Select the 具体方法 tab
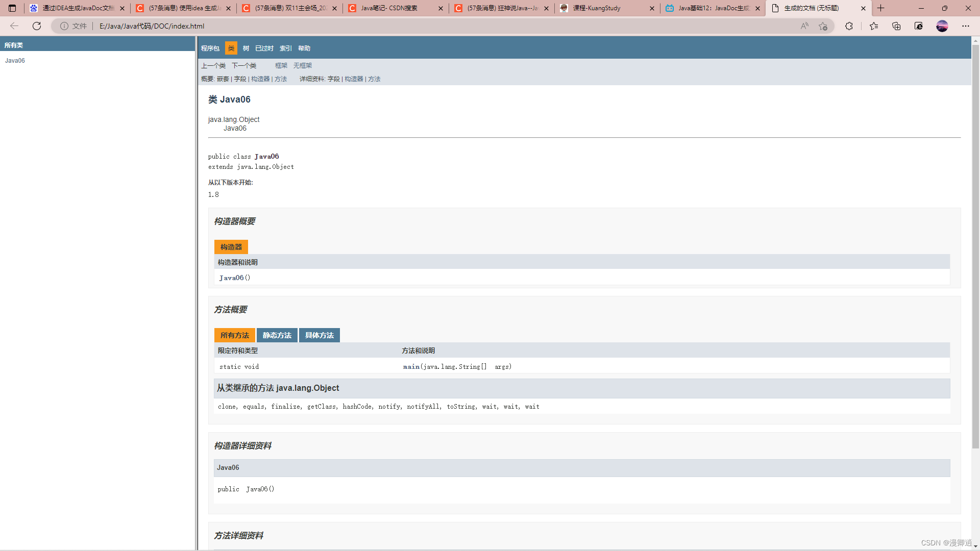The image size is (980, 551). (x=320, y=335)
